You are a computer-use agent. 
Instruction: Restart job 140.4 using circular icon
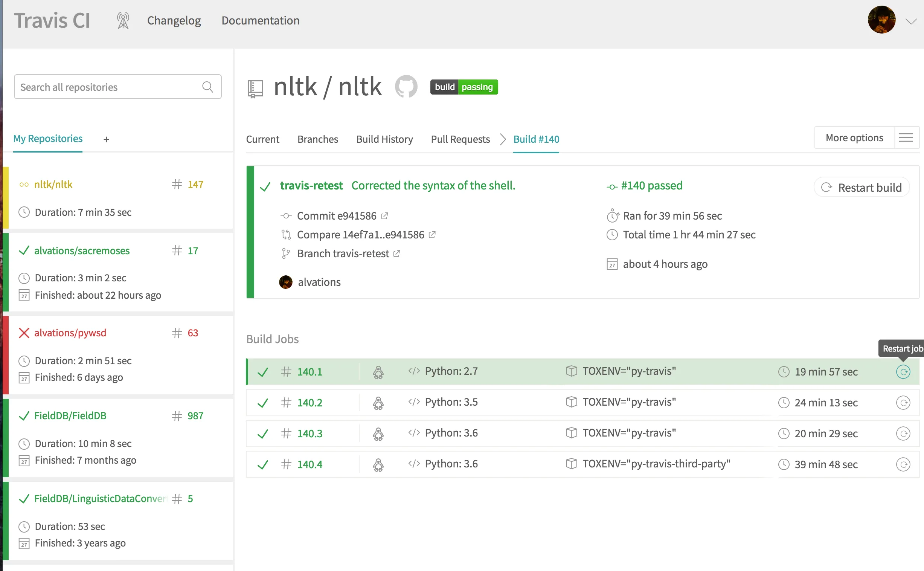(903, 464)
